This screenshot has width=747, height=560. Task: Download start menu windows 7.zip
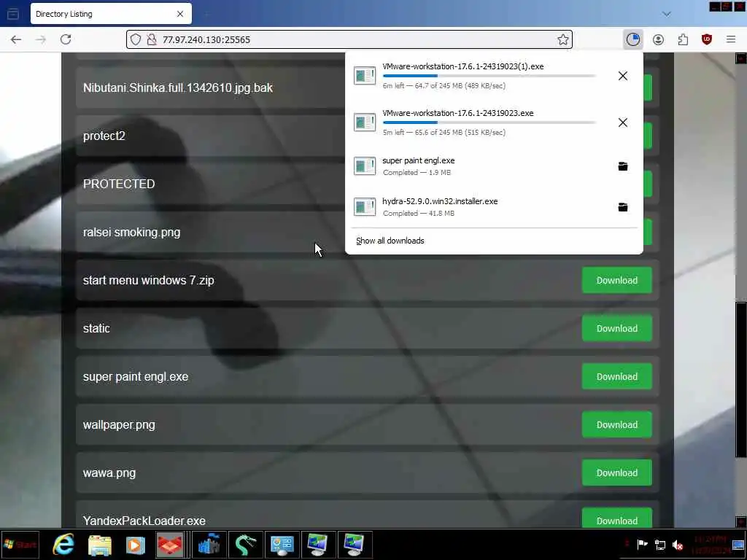coord(617,281)
